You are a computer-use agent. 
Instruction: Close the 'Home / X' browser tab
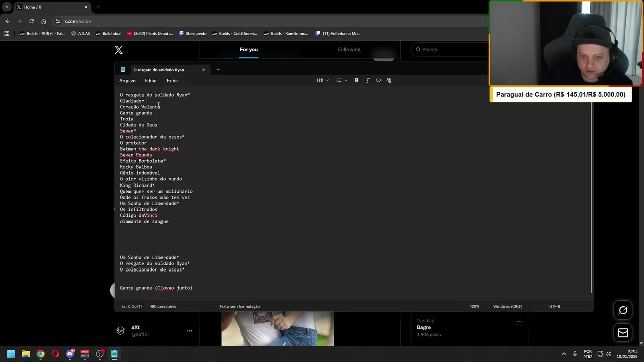[x=86, y=7]
